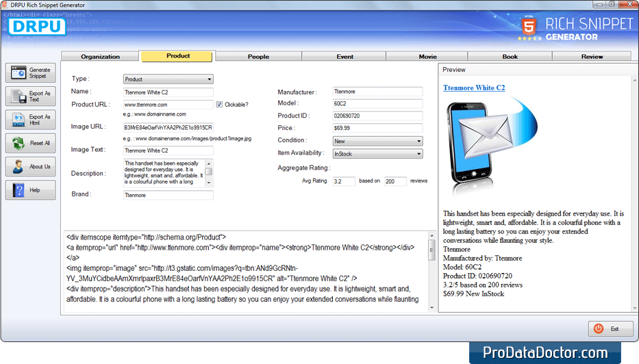Image resolution: width=639 pixels, height=364 pixels.
Task: Select the Product tab
Action: [x=177, y=56]
